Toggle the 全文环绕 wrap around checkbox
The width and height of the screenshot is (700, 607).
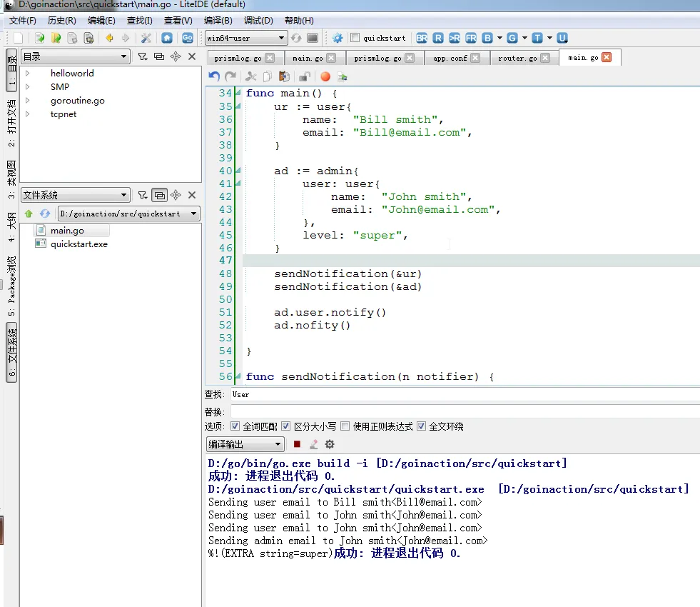[x=421, y=426]
